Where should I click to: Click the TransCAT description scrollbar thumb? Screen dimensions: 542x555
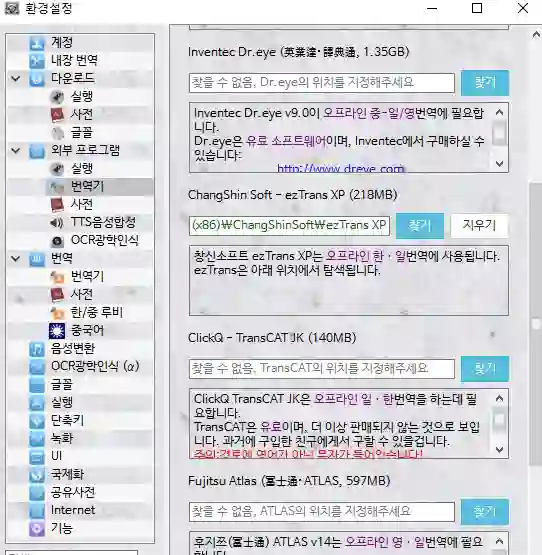[x=500, y=420]
